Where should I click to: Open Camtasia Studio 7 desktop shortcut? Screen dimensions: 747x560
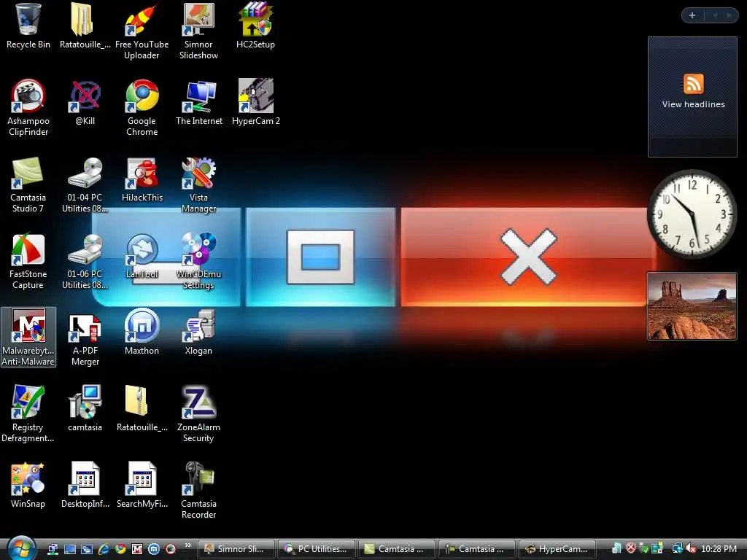28,184
